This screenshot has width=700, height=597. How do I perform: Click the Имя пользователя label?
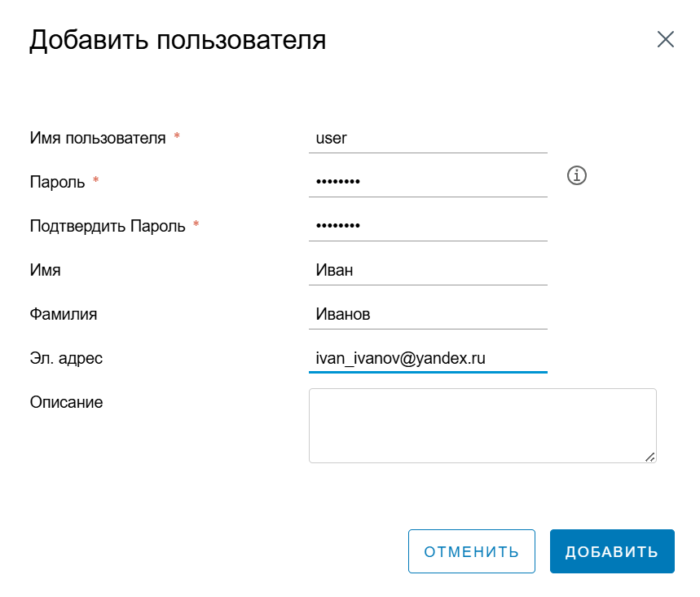[98, 138]
